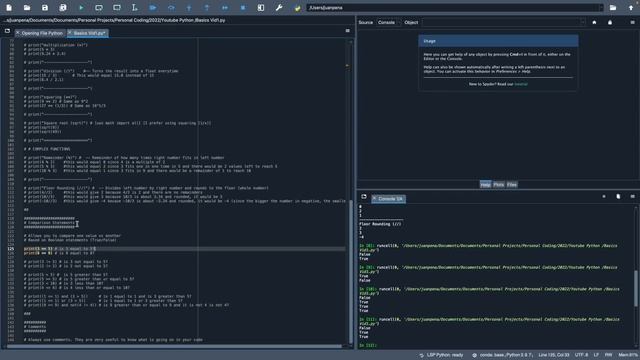Continue execution until next breakpoint
Viewport: 640px width, 360px height.
pos(225,7)
